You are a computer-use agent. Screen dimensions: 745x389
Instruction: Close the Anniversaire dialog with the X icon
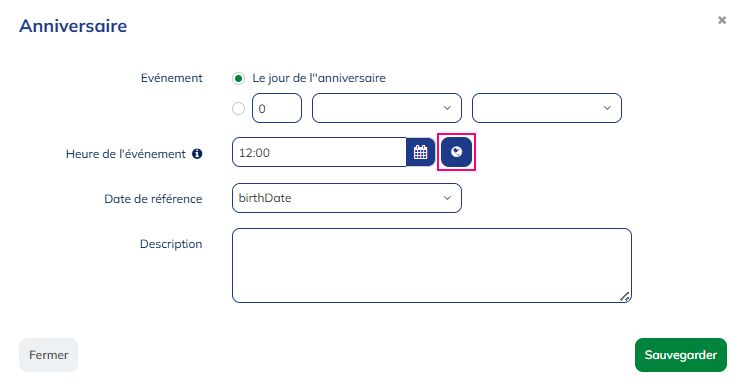tap(722, 20)
